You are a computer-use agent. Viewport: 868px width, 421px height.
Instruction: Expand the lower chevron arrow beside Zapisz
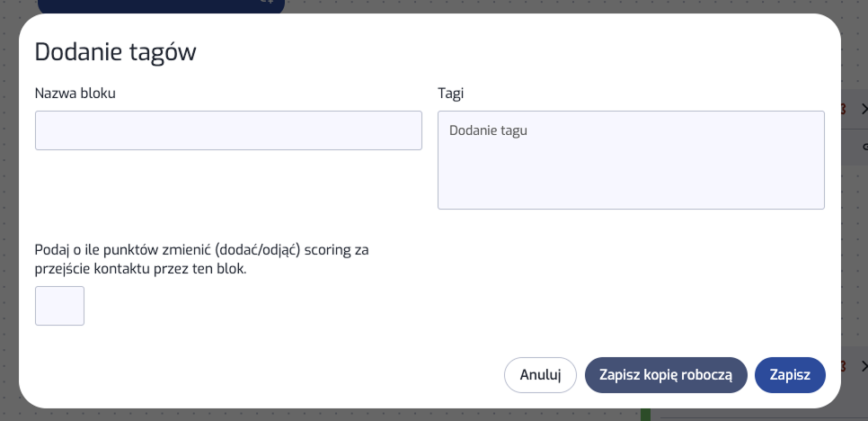tap(864, 366)
